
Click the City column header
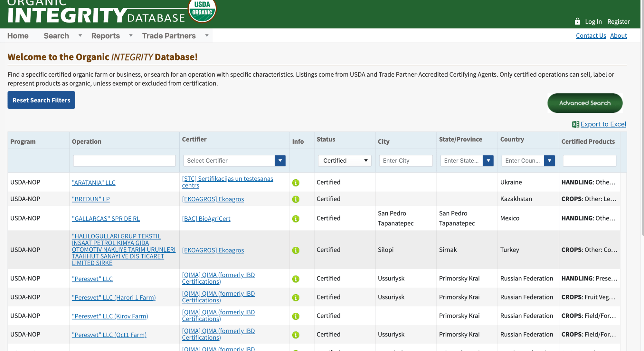[384, 141]
